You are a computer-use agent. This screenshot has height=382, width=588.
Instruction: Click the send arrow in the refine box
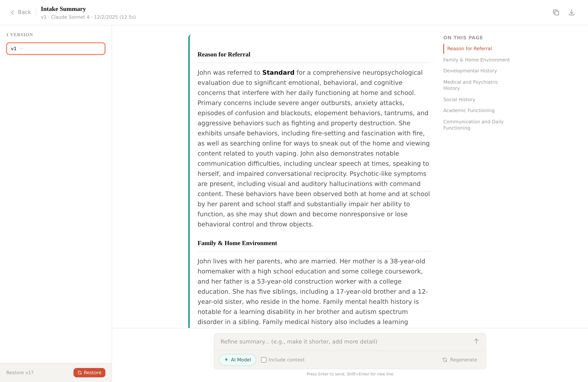point(477,342)
